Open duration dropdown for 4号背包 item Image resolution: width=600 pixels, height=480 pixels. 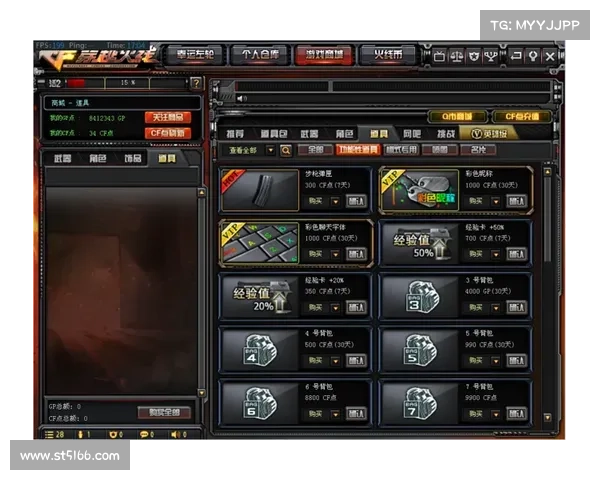point(337,360)
